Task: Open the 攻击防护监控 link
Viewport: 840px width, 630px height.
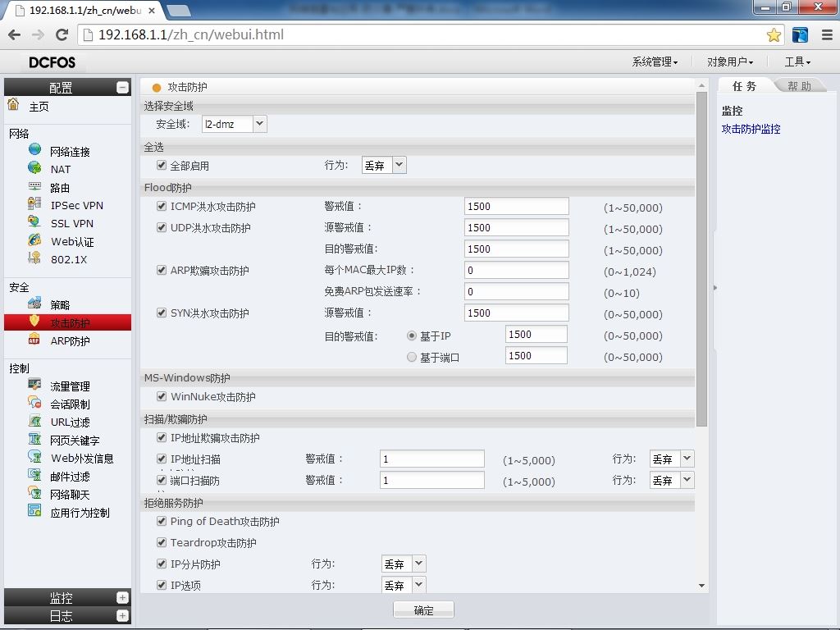Action: click(x=751, y=129)
